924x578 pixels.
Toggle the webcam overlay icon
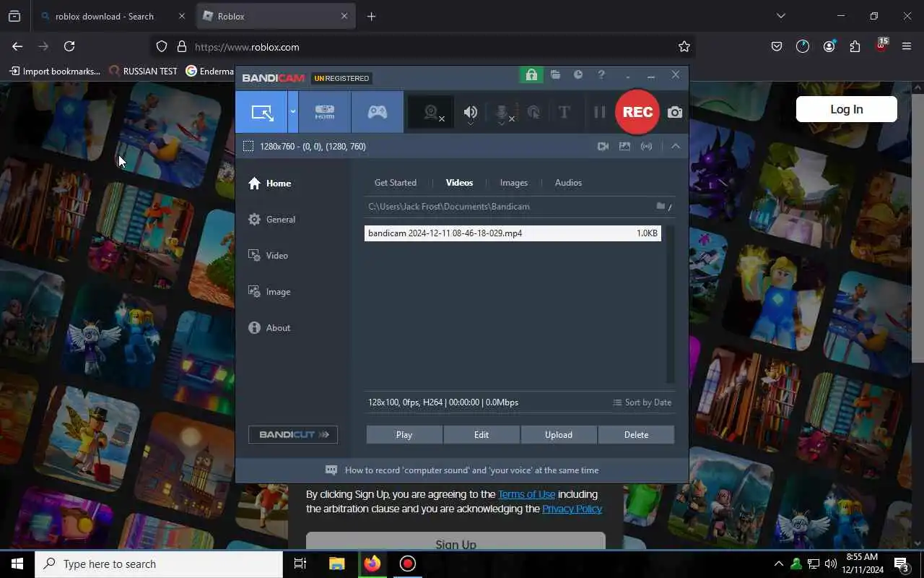(432, 112)
